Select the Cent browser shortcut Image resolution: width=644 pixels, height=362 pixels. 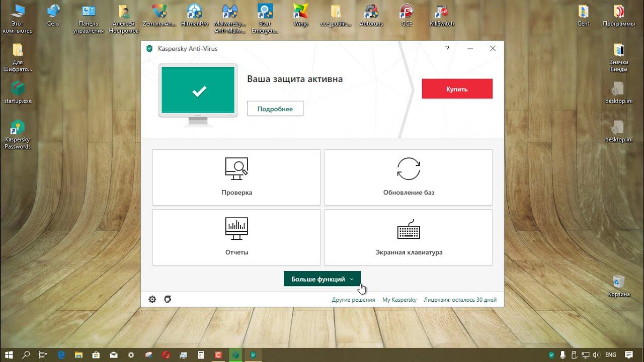[x=584, y=16]
